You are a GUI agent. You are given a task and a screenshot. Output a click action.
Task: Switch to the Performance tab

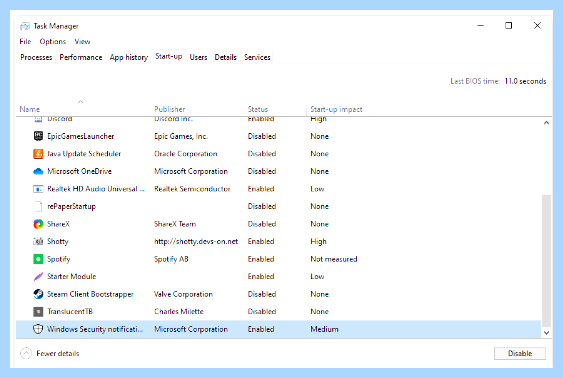(x=81, y=57)
